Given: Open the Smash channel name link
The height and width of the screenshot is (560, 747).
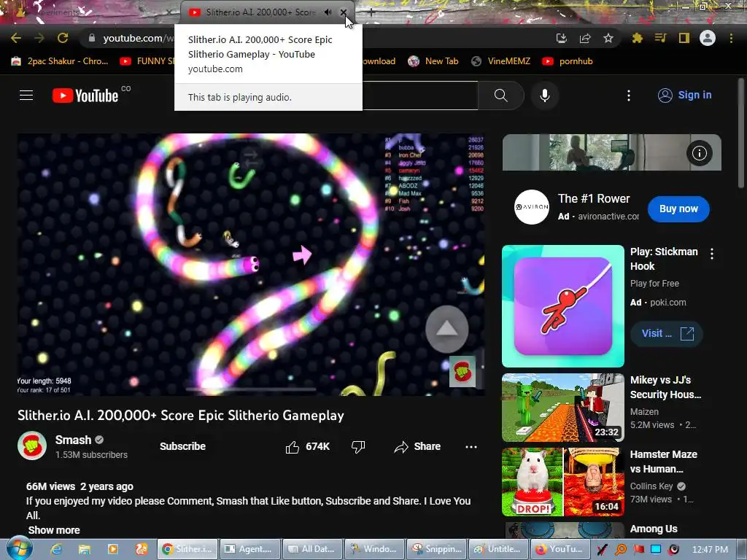Looking at the screenshot, I should point(73,440).
